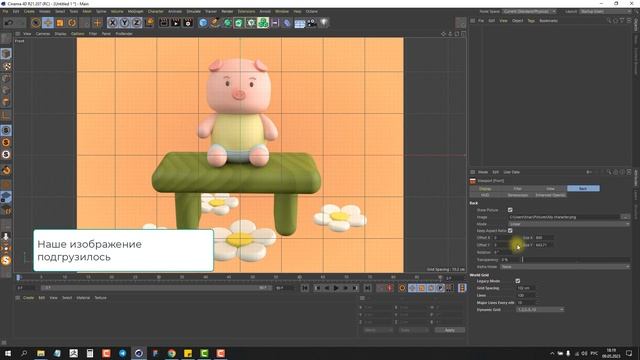640x360 pixels.
Task: Click the timeline preview range bar
Action: 157,288
